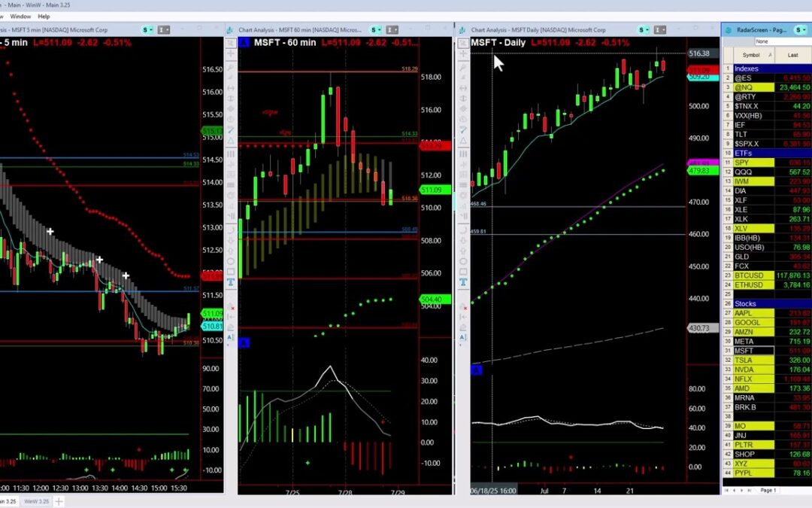812x508 pixels.
Task: Choose the Ellipse drawing tool in the Daily chart toolbar
Action: tap(463, 262)
